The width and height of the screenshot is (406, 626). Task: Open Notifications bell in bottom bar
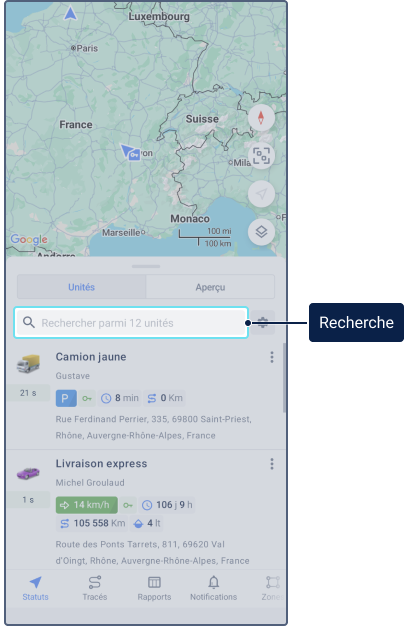(214, 588)
